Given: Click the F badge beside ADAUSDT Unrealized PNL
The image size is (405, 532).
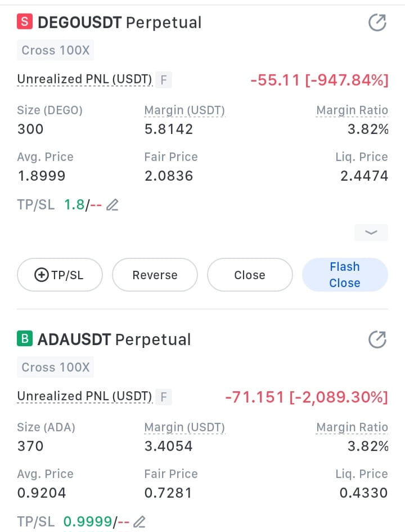Looking at the screenshot, I should [164, 397].
